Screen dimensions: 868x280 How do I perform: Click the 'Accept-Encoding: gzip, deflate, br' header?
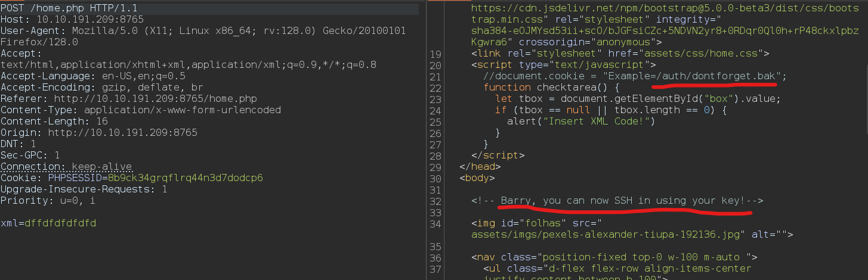(x=102, y=88)
